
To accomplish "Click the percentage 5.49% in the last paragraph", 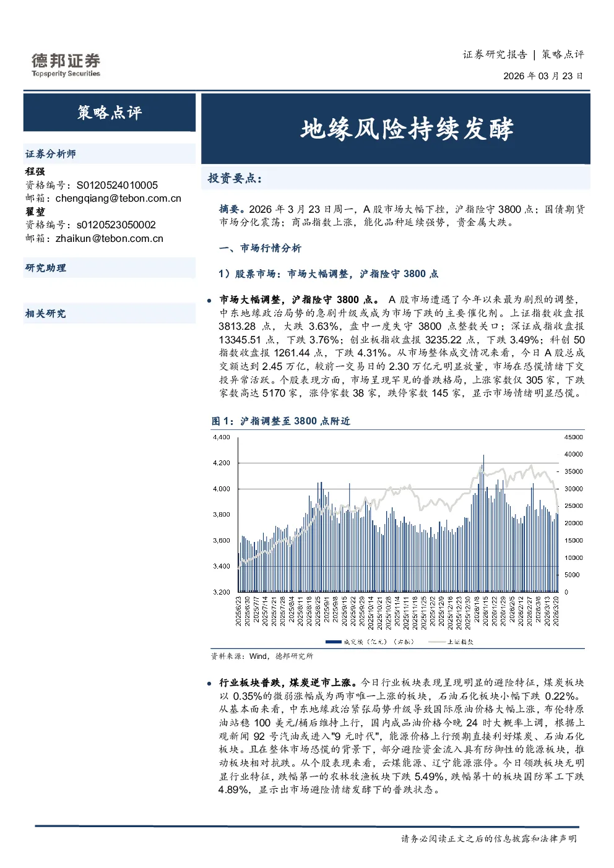I will (x=429, y=776).
